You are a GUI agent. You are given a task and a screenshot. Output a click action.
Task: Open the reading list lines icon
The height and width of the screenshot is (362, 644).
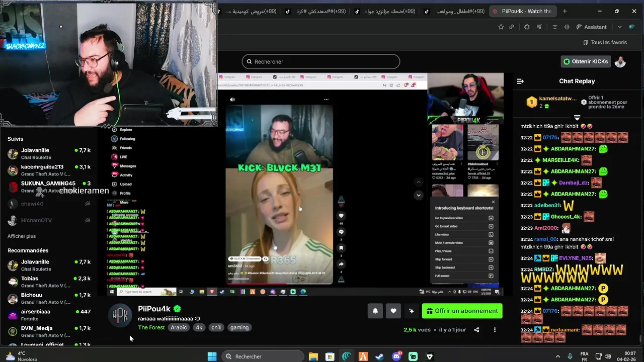point(555,27)
